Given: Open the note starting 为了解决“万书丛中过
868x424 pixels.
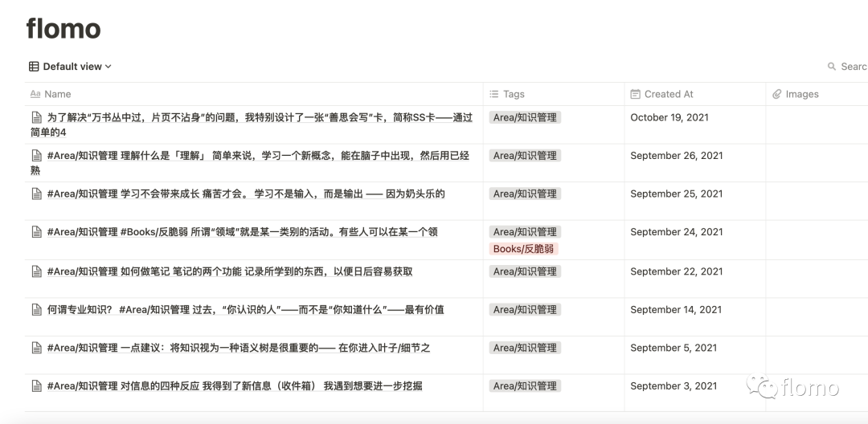Looking at the screenshot, I should coord(252,124).
